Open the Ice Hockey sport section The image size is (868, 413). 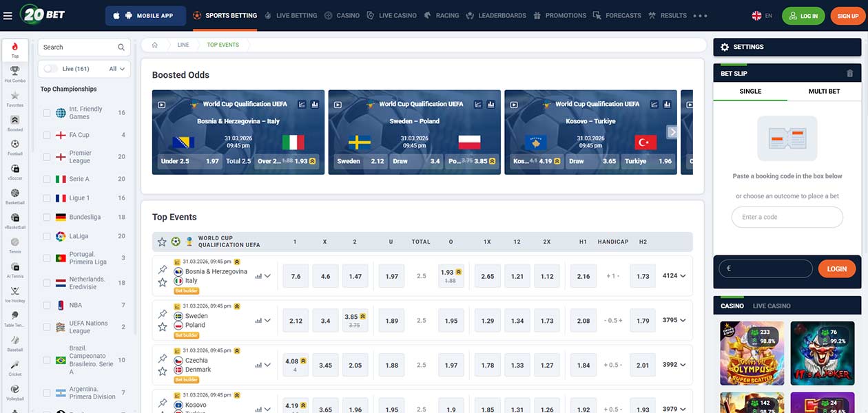tap(15, 292)
